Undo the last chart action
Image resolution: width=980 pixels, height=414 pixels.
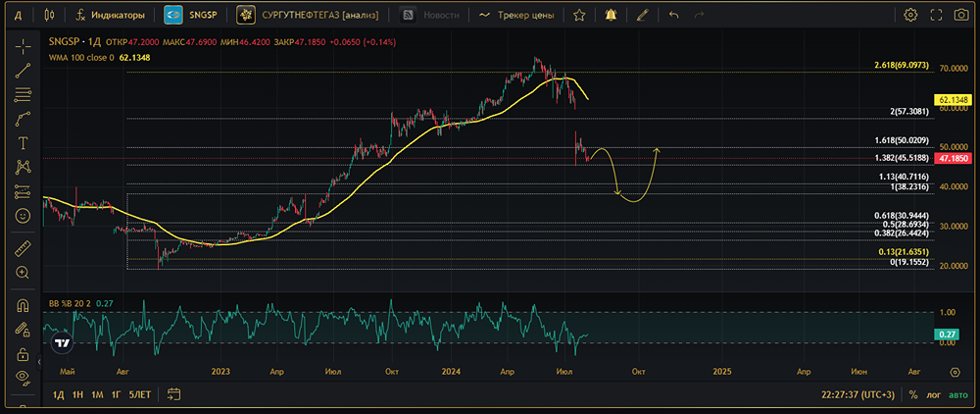673,15
